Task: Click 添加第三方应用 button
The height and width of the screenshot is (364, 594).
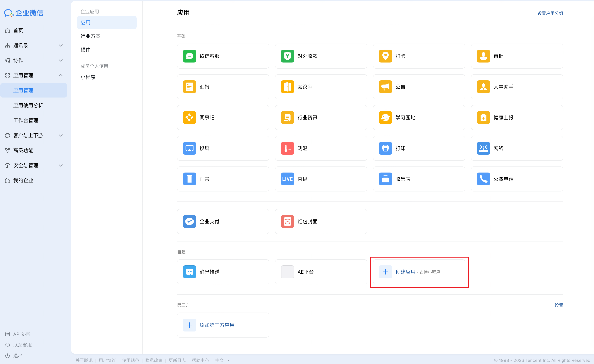Action: (x=223, y=325)
